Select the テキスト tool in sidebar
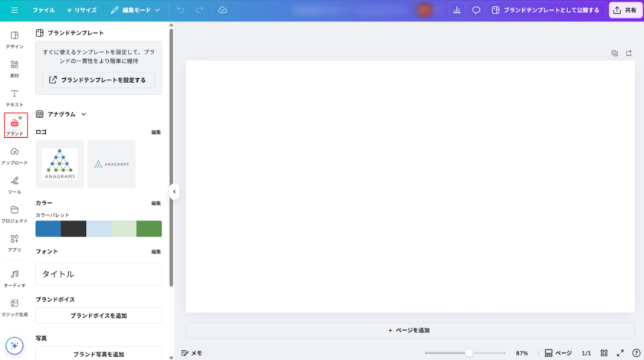The width and height of the screenshot is (644, 360). [x=15, y=97]
